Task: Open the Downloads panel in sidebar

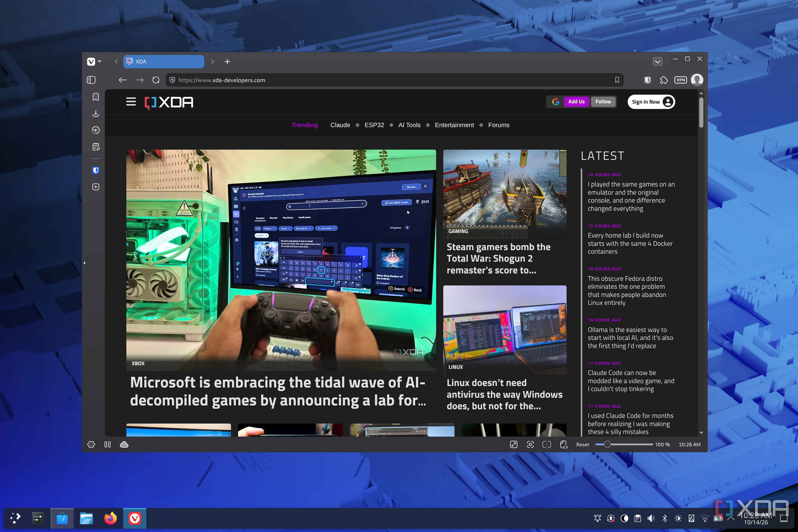Action: click(x=96, y=113)
